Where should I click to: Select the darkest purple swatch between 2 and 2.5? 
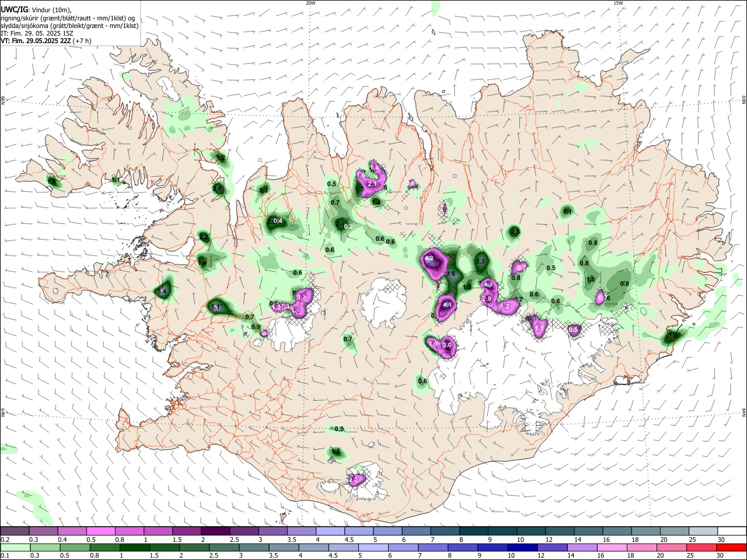click(215, 531)
